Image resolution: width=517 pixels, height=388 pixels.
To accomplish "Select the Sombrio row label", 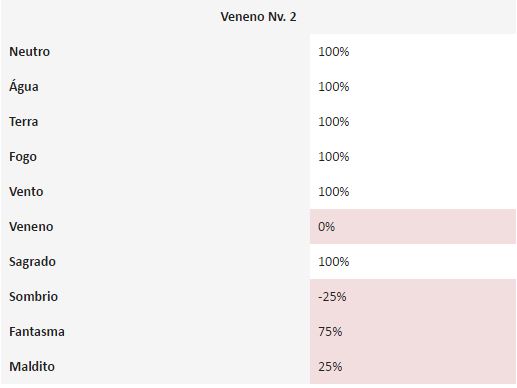I will tap(33, 297).
